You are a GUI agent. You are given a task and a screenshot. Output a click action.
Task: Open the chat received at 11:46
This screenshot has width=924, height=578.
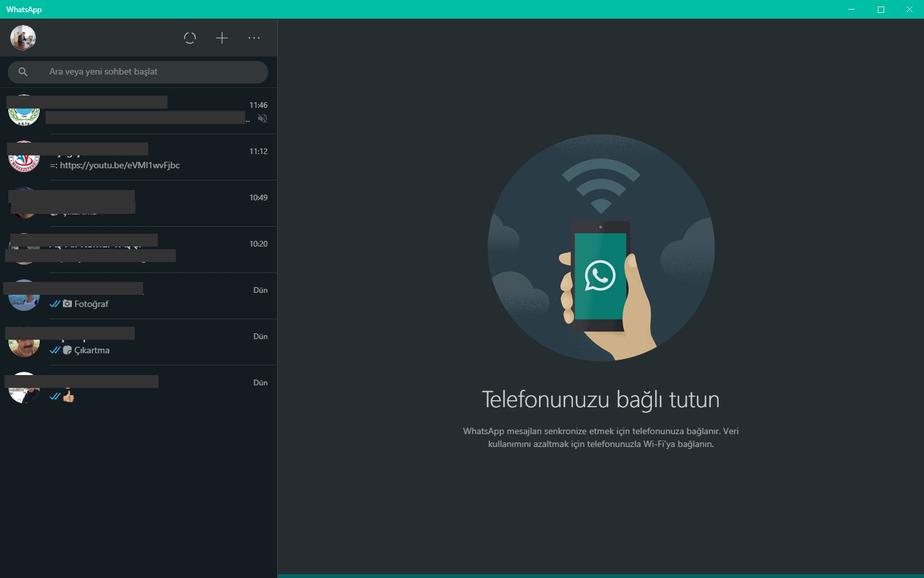[139, 111]
